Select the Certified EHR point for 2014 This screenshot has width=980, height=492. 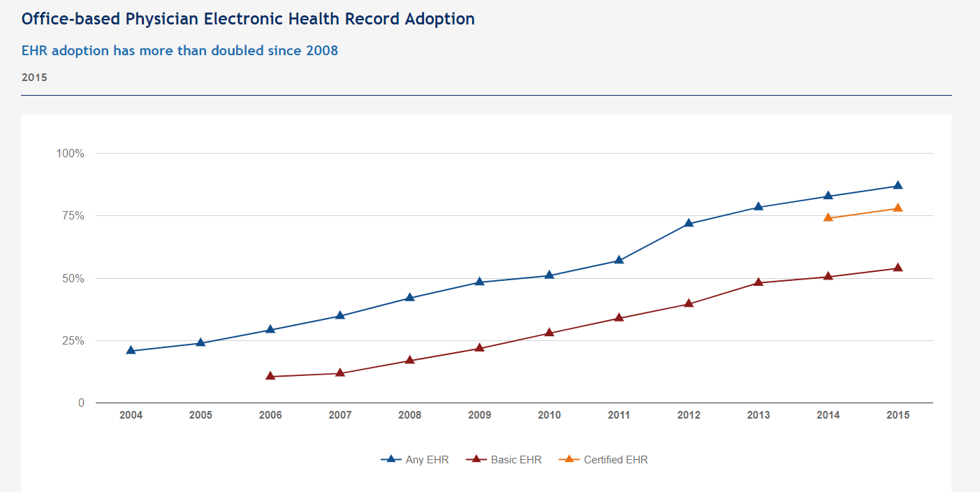coord(828,217)
